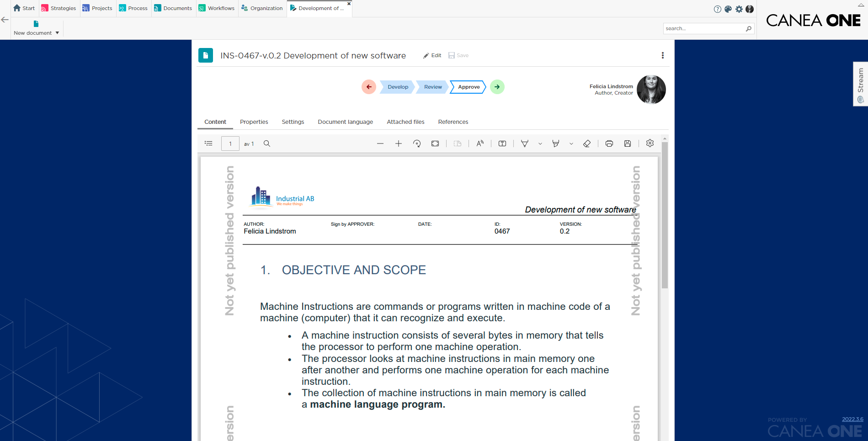Activate the eraser tool

[587, 143]
